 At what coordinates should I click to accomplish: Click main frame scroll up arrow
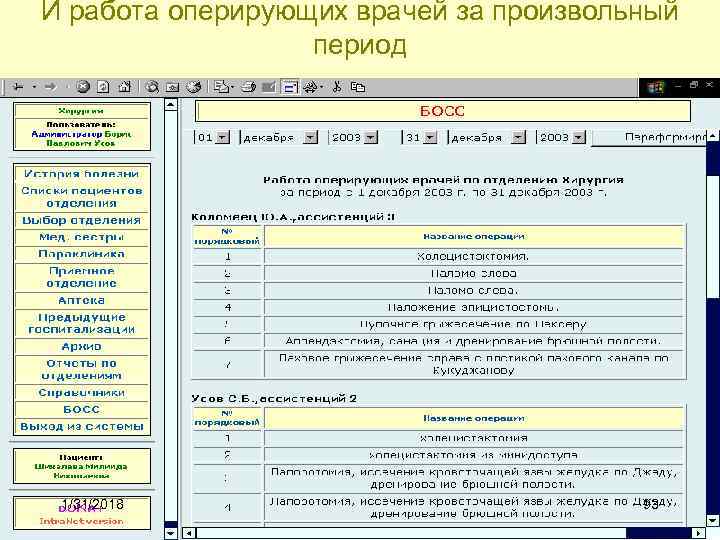coord(713,136)
